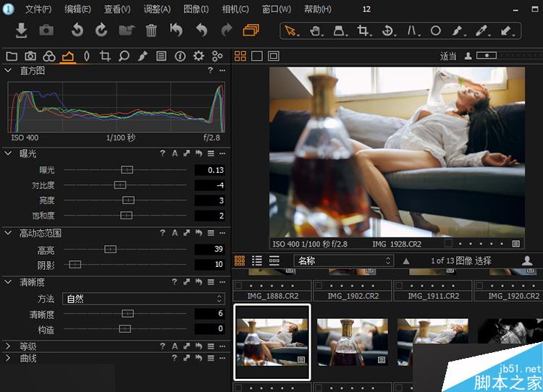543x392 pixels.
Task: Tick the color tag checkbox for IMG_1902.CR2
Action: (319, 286)
